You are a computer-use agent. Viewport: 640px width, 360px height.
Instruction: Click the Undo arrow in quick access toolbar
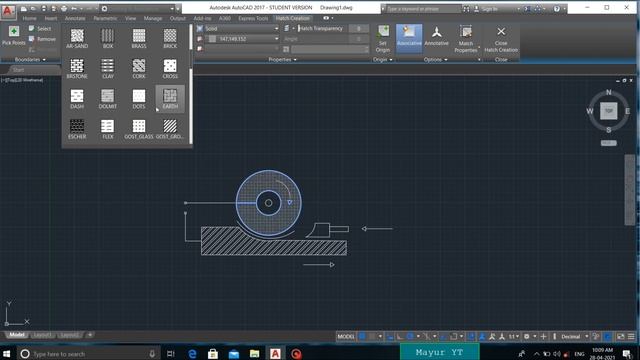coord(74,9)
